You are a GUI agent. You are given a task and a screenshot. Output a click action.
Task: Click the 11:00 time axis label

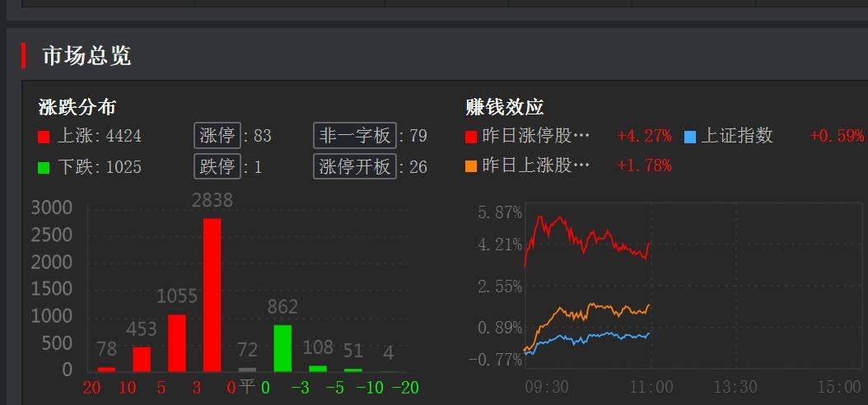coord(651,387)
